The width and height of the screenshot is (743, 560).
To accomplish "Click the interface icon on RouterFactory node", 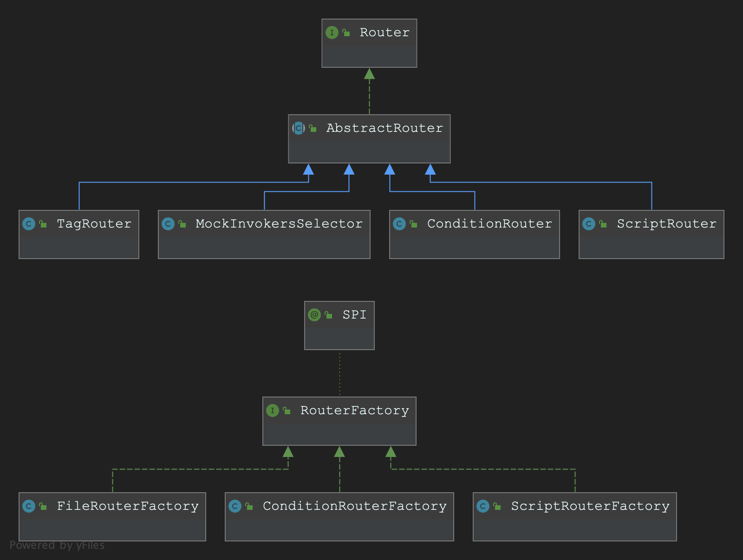I will [x=273, y=410].
